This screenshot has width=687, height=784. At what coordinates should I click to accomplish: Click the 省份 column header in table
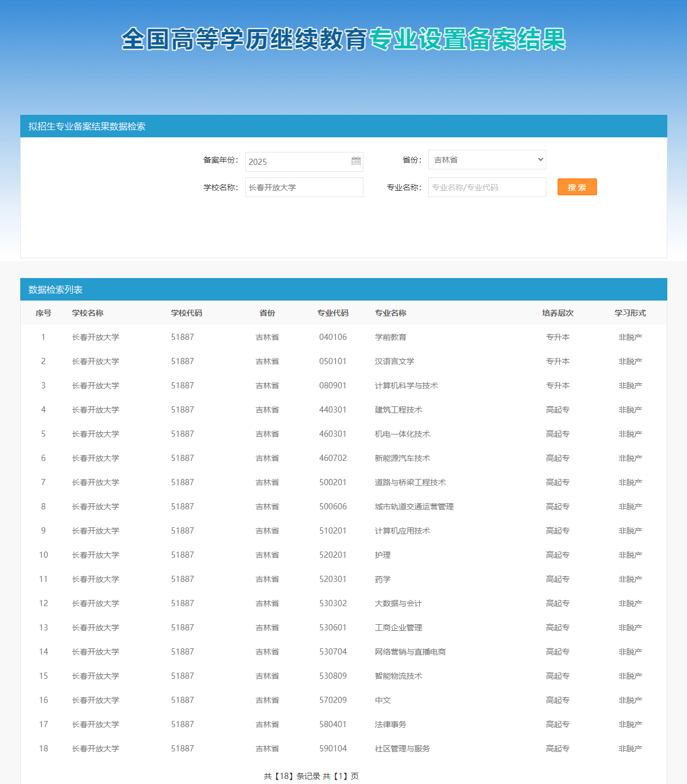(x=267, y=313)
